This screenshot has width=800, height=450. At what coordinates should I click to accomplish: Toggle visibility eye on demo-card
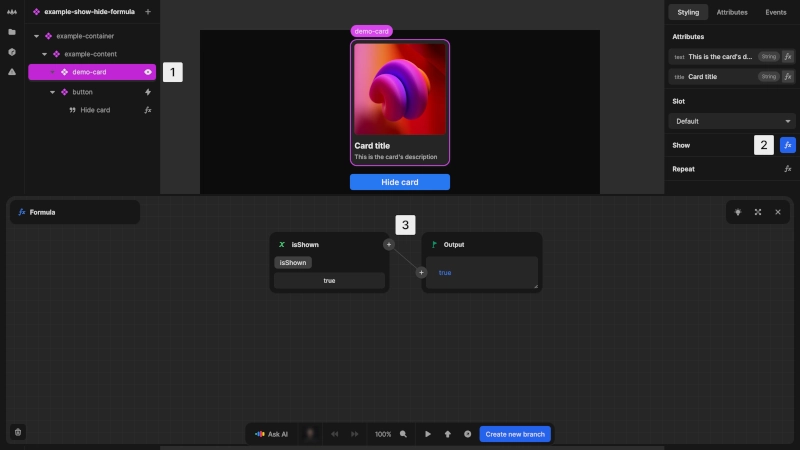coord(148,72)
